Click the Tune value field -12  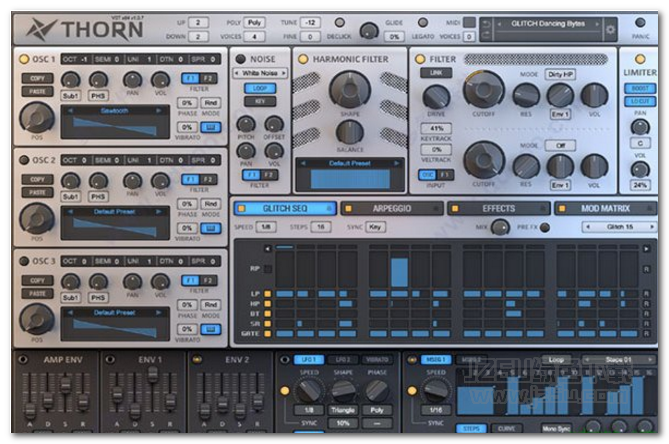(x=310, y=23)
